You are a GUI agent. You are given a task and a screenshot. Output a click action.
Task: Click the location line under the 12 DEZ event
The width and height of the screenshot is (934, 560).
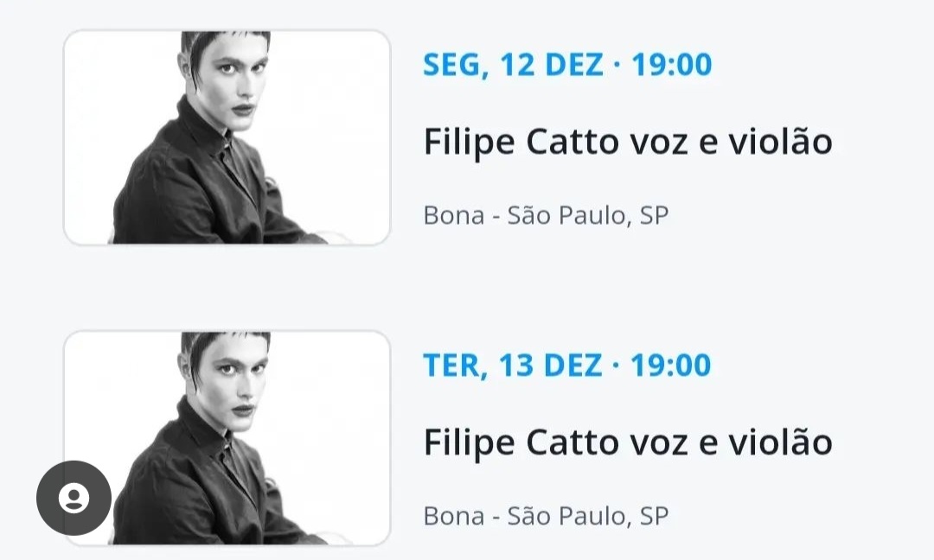coord(546,215)
